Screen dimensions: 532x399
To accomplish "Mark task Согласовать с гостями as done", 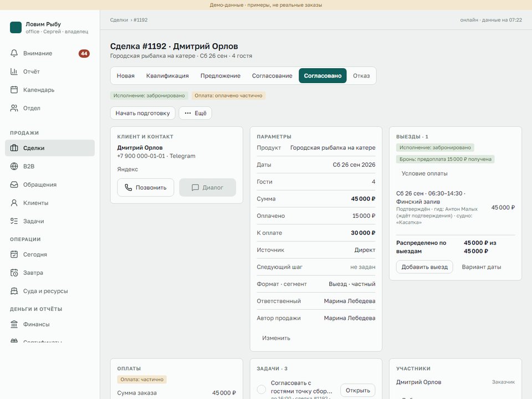I will tap(261, 389).
